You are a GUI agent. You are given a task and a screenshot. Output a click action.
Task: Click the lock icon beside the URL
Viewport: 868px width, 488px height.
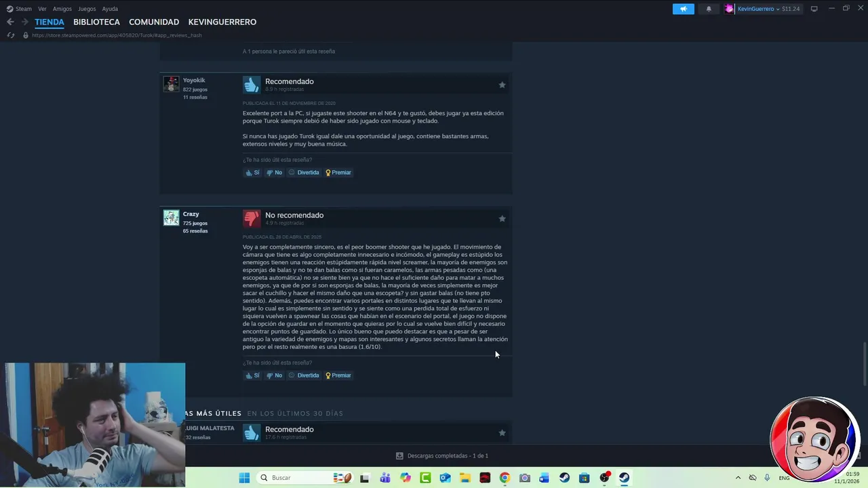pyautogui.click(x=26, y=35)
